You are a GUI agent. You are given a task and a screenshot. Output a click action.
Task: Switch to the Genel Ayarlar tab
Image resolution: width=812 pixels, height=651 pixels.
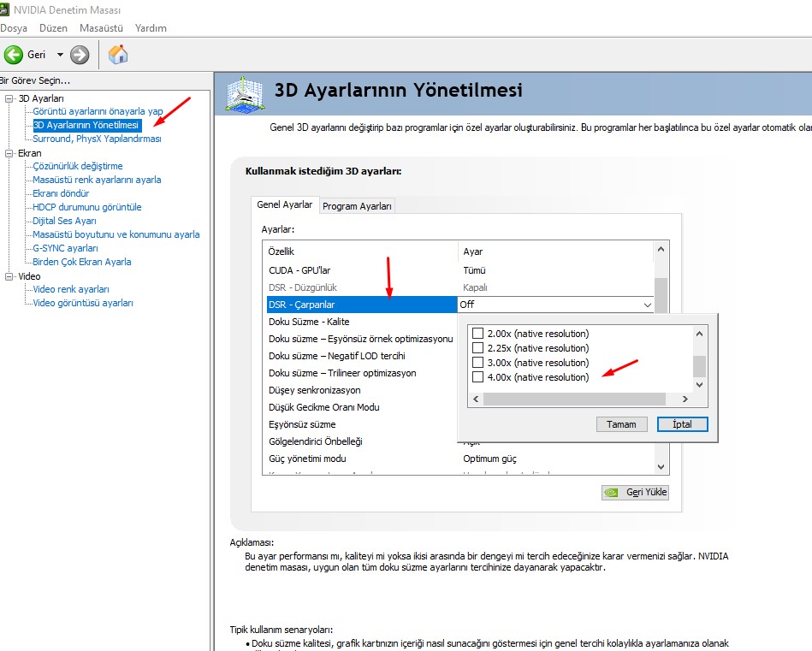coord(285,204)
